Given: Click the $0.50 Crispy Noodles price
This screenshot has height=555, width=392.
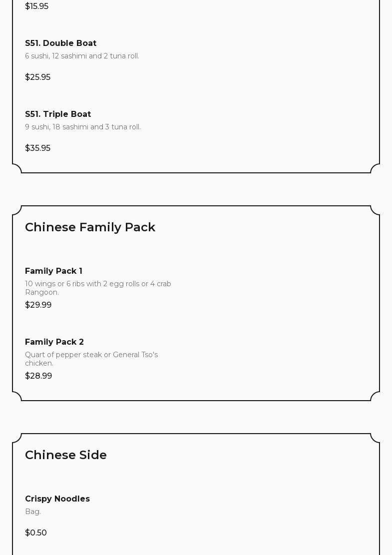Looking at the screenshot, I should 36,533.
